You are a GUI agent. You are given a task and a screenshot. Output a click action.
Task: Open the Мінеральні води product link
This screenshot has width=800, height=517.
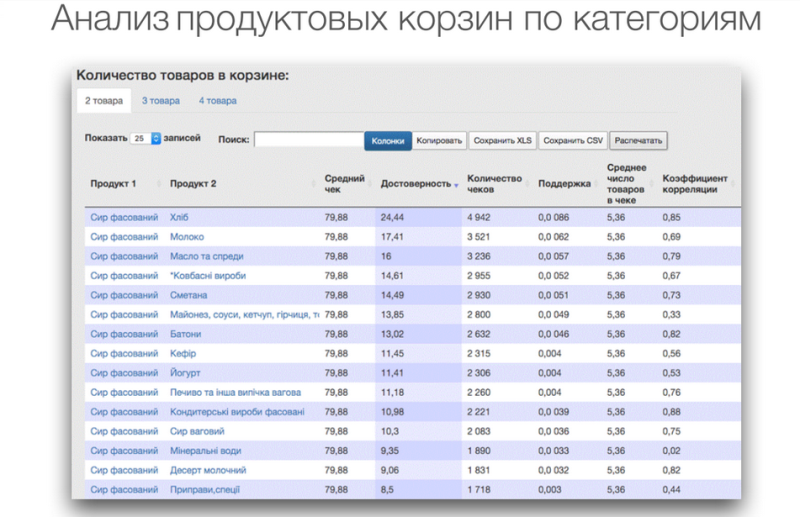pos(207,451)
